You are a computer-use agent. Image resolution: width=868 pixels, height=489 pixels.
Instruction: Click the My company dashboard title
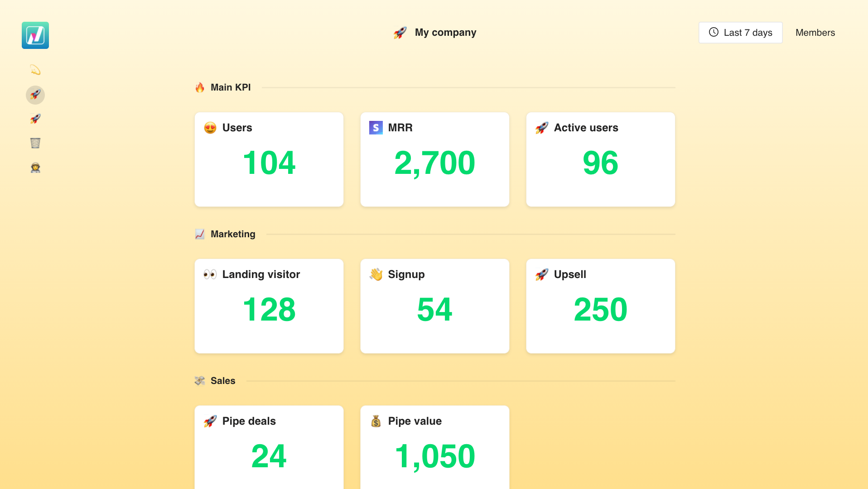445,33
